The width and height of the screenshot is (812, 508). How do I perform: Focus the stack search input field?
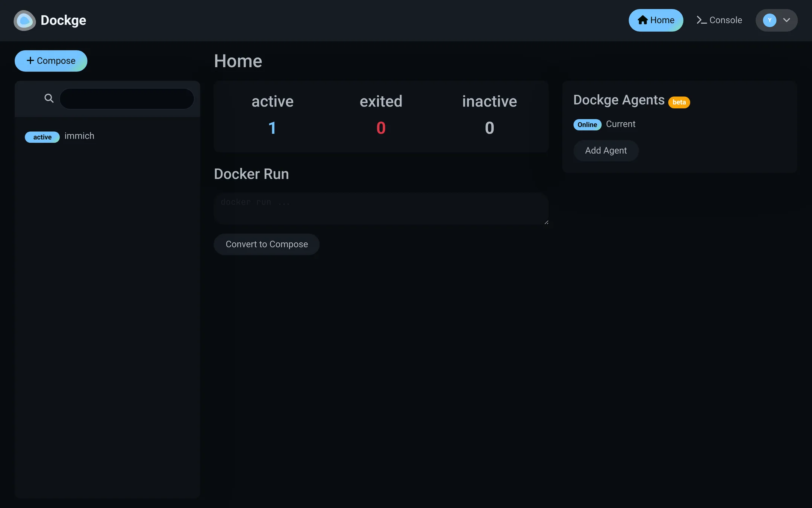[x=127, y=99]
